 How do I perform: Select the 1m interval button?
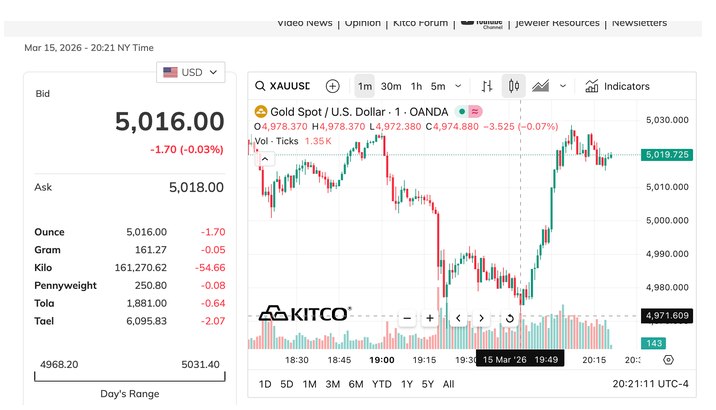(x=365, y=87)
